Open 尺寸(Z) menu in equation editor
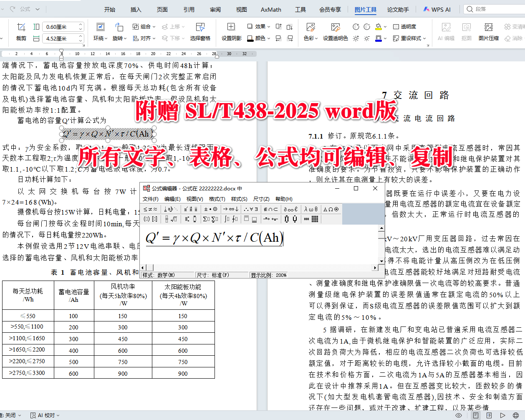525x420 pixels. click(261, 199)
